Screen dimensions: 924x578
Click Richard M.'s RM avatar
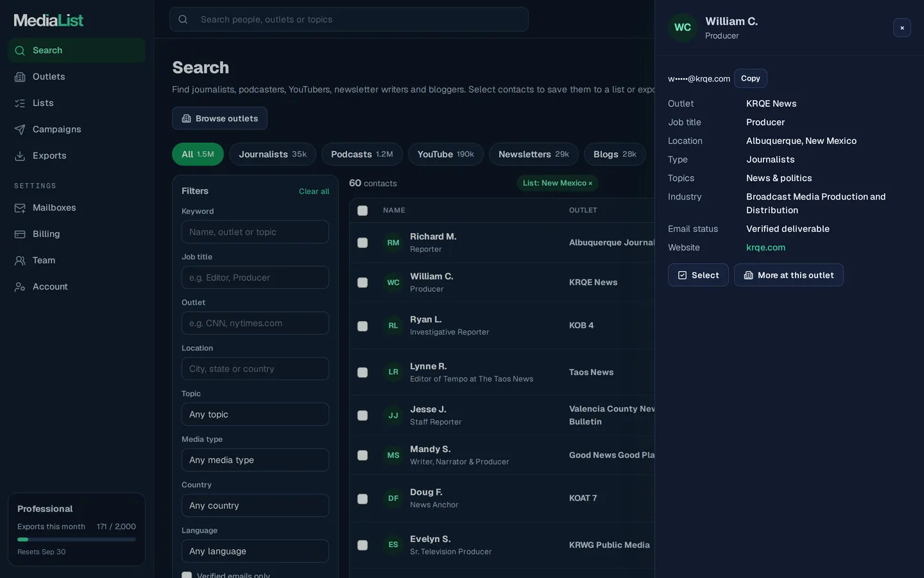[393, 243]
